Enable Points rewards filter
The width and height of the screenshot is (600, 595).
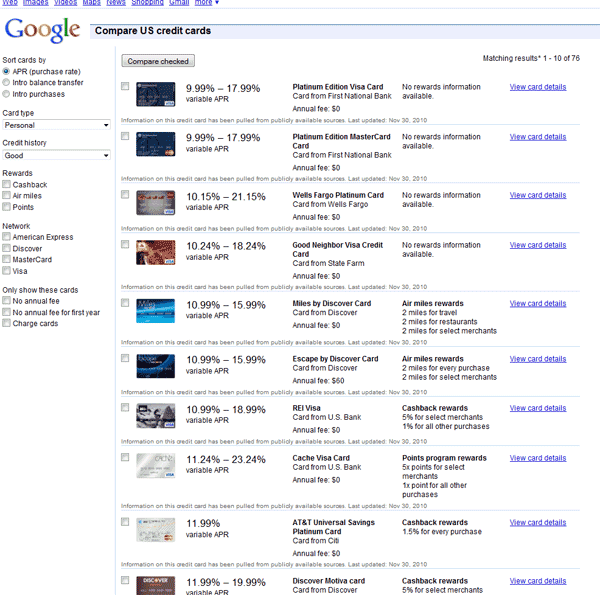[6, 207]
